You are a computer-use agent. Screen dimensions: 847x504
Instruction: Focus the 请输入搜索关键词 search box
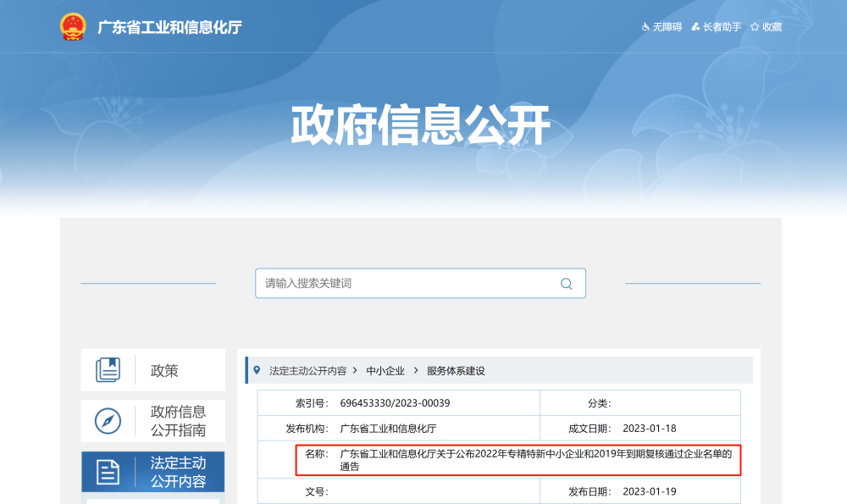pyautogui.click(x=420, y=283)
